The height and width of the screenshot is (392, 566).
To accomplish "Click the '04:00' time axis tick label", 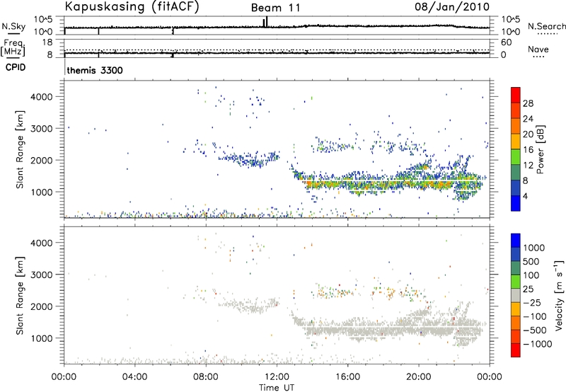I will [x=134, y=377].
